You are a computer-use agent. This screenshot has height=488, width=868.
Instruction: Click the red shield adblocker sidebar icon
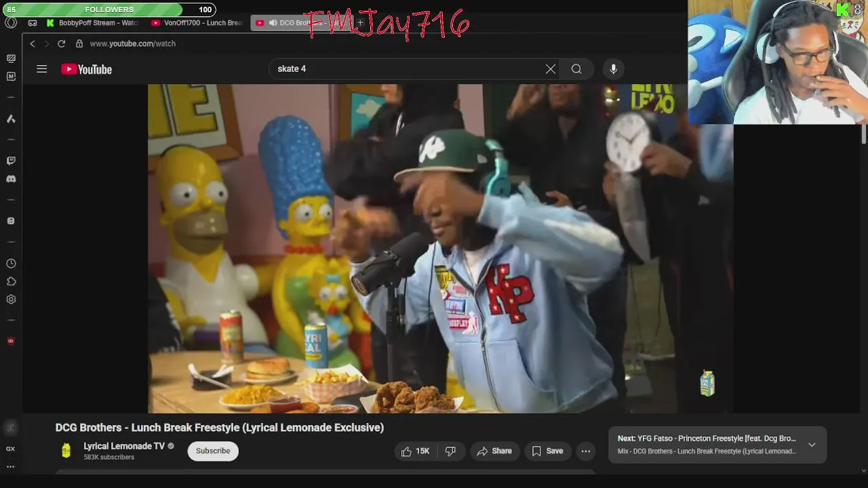tap(11, 341)
